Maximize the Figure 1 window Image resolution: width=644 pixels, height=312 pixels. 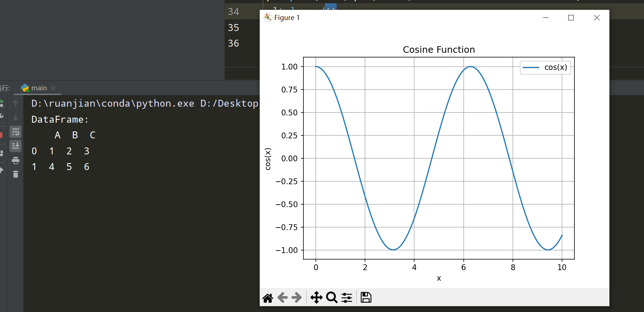571,17
